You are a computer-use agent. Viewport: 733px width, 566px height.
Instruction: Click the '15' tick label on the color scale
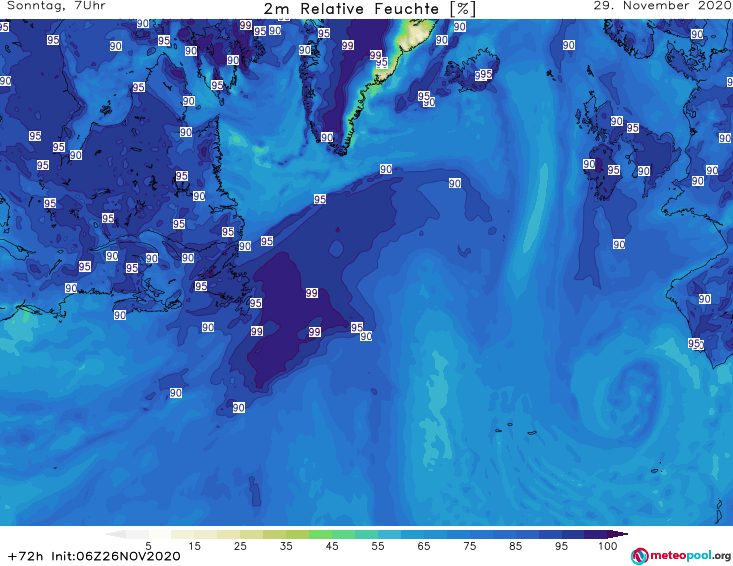click(x=194, y=545)
